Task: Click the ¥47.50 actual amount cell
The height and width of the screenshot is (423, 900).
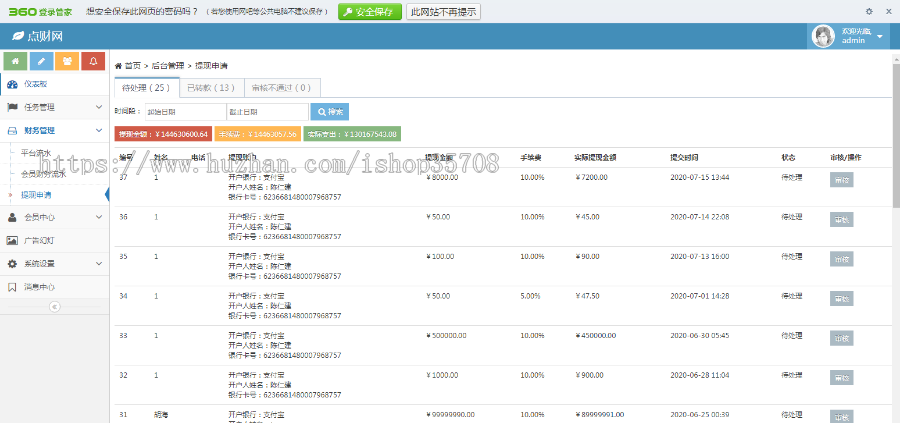Action: (x=587, y=296)
